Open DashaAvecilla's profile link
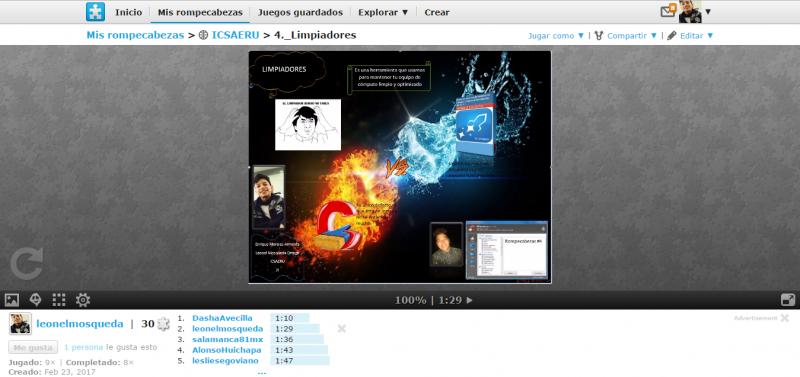 tap(222, 318)
